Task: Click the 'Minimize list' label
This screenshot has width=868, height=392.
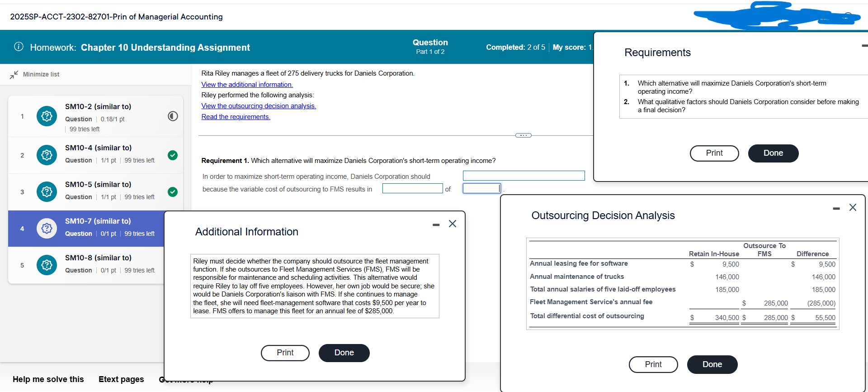Action: pos(41,74)
